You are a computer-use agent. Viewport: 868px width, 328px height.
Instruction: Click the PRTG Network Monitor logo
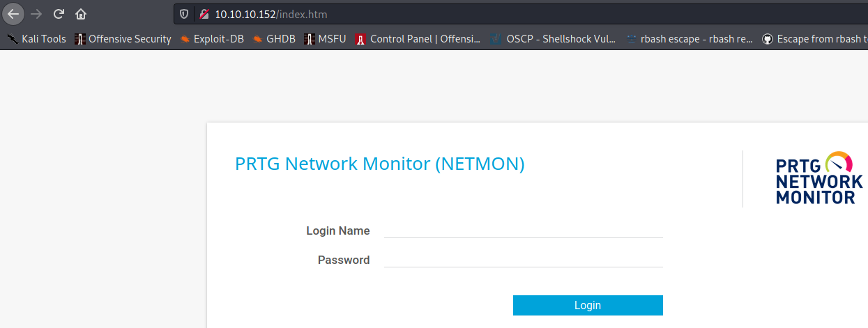click(819, 178)
